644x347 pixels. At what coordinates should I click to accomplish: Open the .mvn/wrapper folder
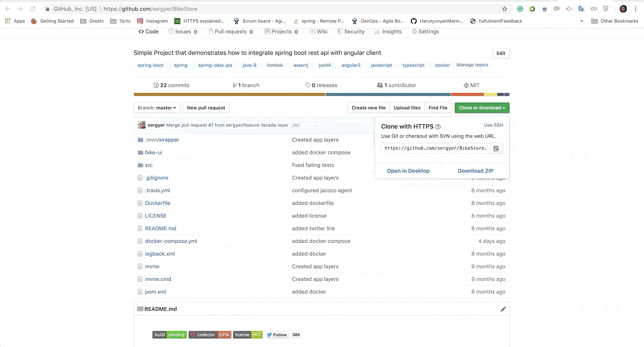point(162,140)
